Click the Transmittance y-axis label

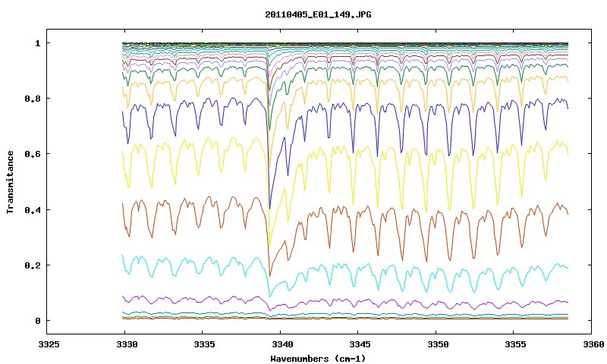pyautogui.click(x=11, y=182)
